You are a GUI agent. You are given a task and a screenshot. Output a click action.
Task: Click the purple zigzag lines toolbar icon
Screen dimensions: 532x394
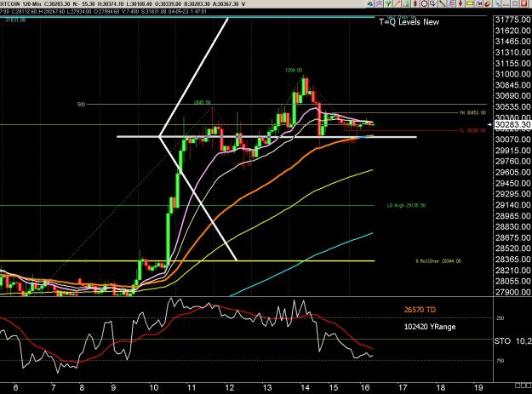tap(379, 3)
